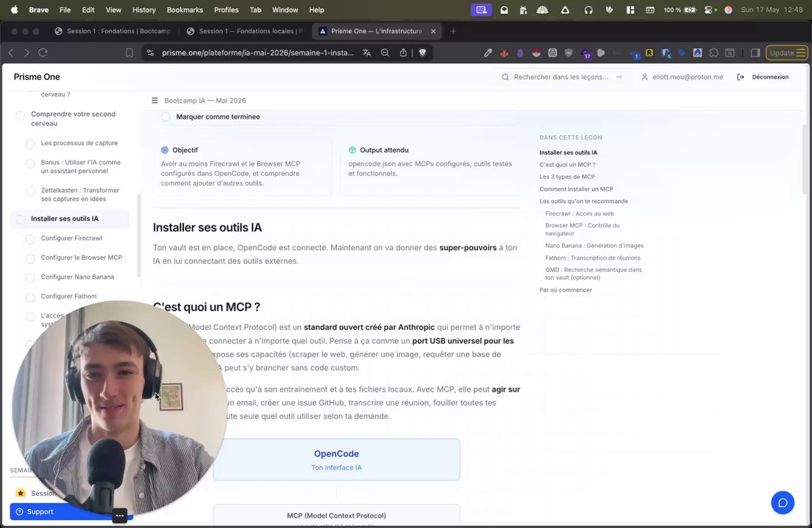The height and width of the screenshot is (528, 812).
Task: Switch to Session 1 — Fondations locales tab
Action: point(245,31)
